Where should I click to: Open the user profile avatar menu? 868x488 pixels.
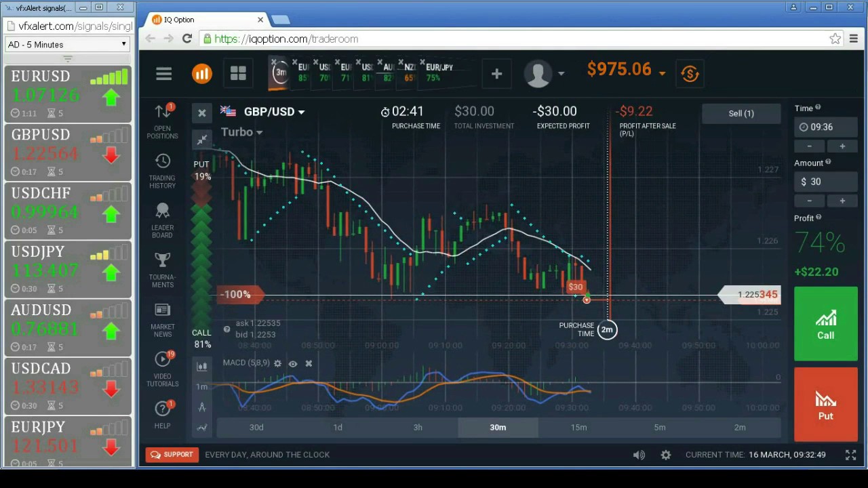[x=538, y=74]
